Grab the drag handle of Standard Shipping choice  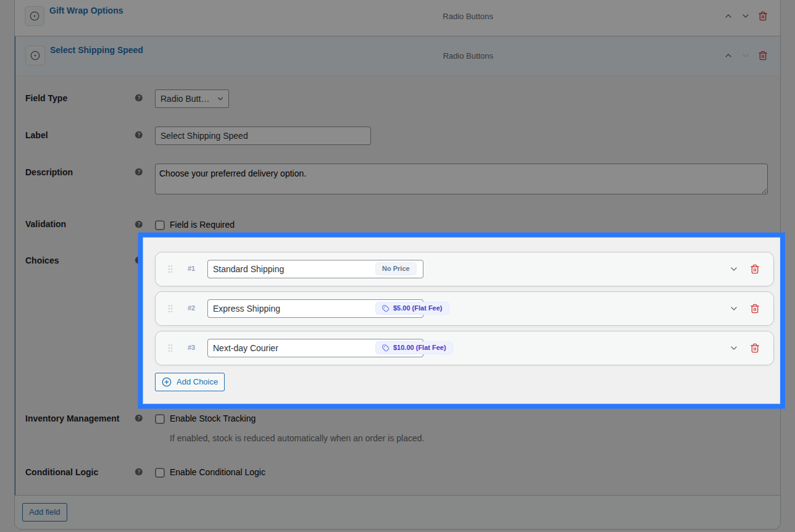[170, 269]
